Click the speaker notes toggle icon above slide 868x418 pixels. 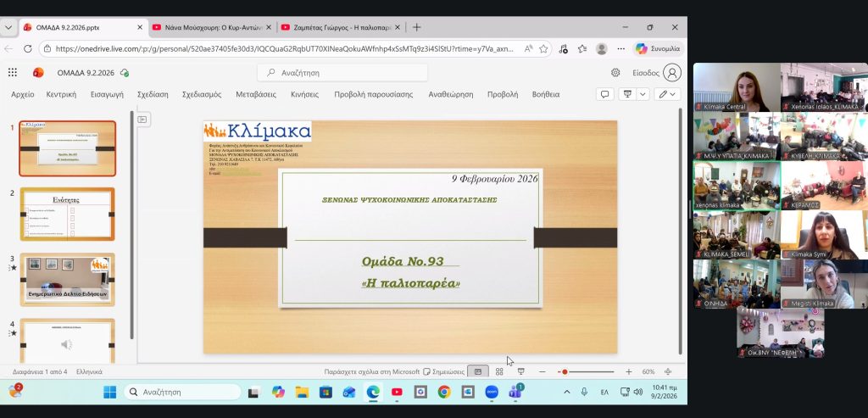(142, 120)
